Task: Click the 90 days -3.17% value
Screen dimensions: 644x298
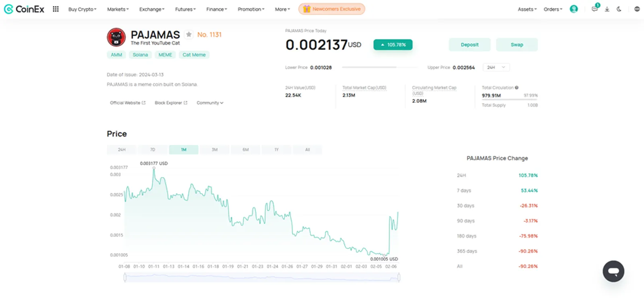Action: tap(530, 221)
